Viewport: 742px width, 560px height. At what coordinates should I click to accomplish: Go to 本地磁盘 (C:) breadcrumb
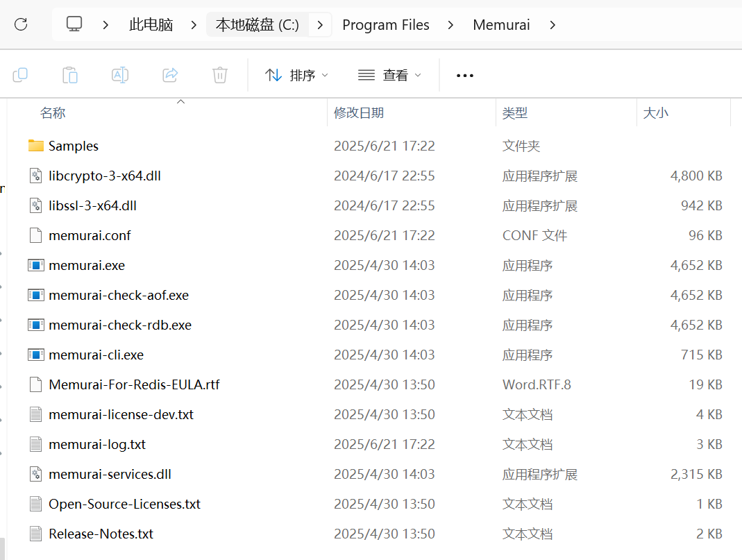(258, 24)
